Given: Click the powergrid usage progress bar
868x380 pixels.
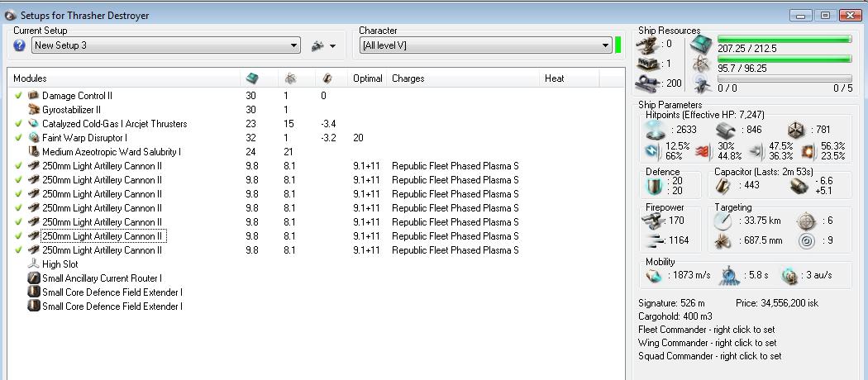Looking at the screenshot, I should [785, 59].
